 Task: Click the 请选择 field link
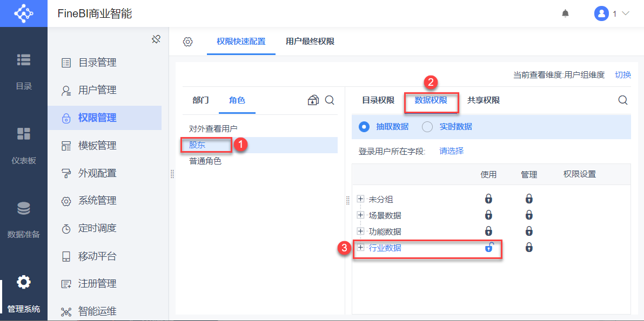452,151
